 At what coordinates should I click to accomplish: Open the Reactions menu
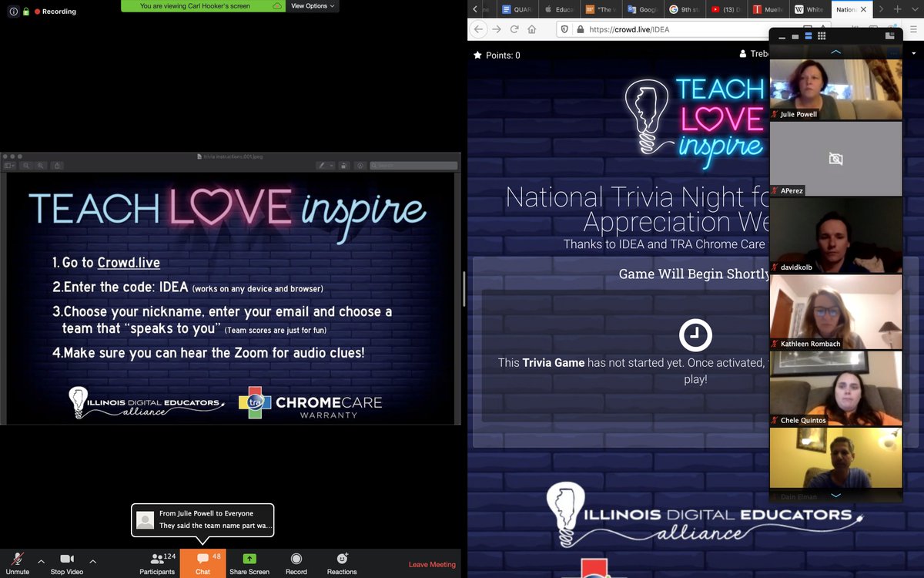(x=342, y=563)
